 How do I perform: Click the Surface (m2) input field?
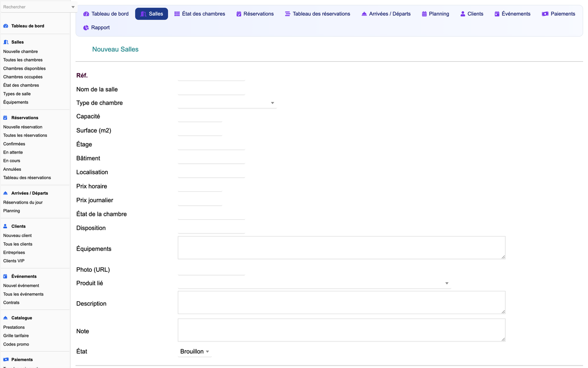(x=200, y=131)
